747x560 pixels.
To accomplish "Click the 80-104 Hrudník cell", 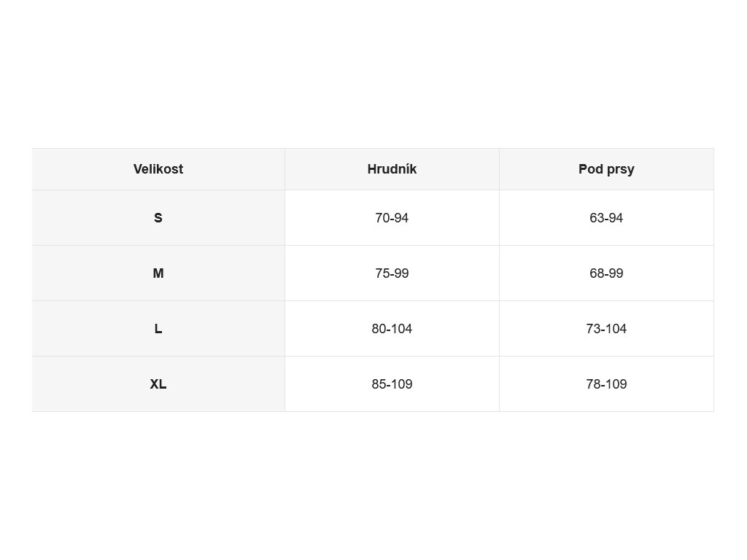I will point(392,329).
